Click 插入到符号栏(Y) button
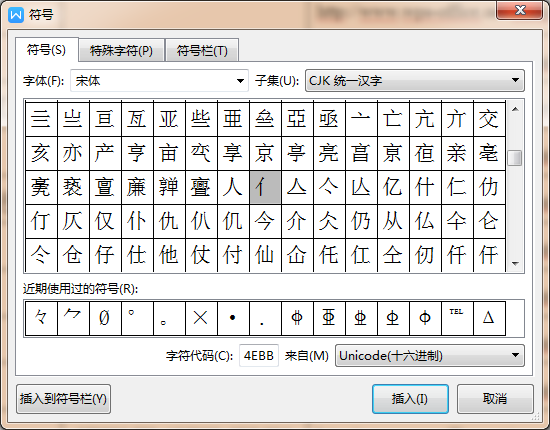 (63, 399)
